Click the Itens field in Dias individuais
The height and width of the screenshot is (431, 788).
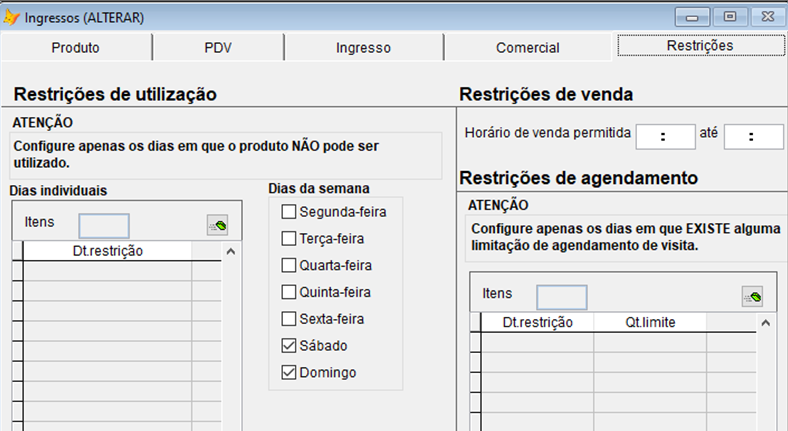(x=104, y=226)
